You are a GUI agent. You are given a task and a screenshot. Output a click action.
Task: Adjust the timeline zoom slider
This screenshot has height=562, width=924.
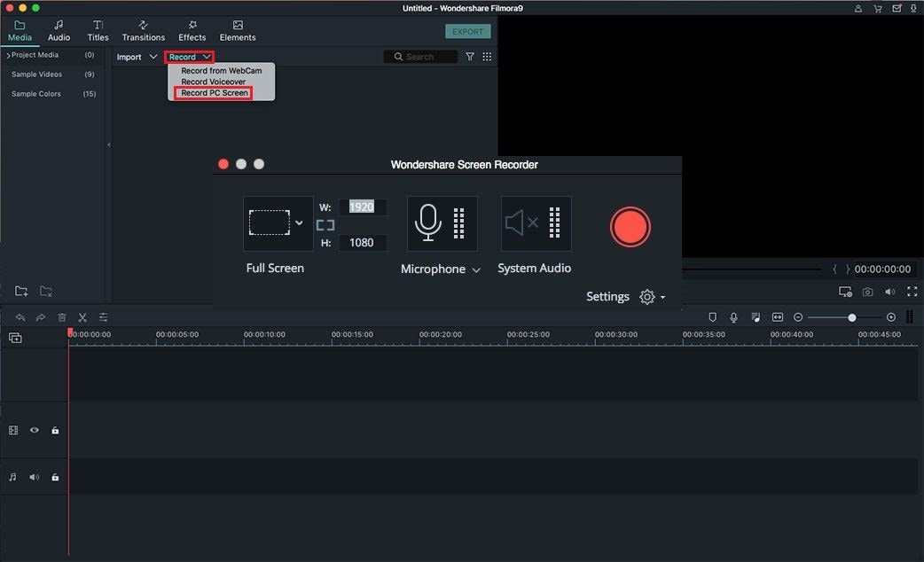851,317
